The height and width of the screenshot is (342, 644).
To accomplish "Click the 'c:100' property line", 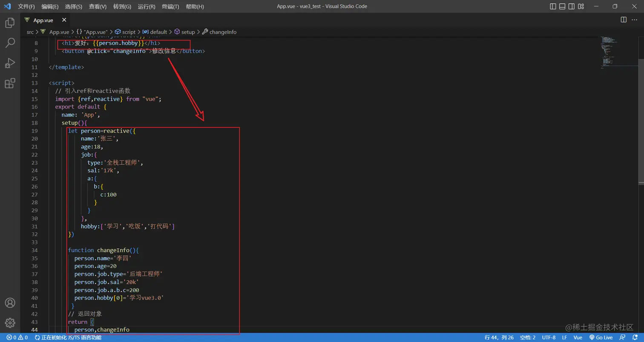I will click(x=109, y=194).
